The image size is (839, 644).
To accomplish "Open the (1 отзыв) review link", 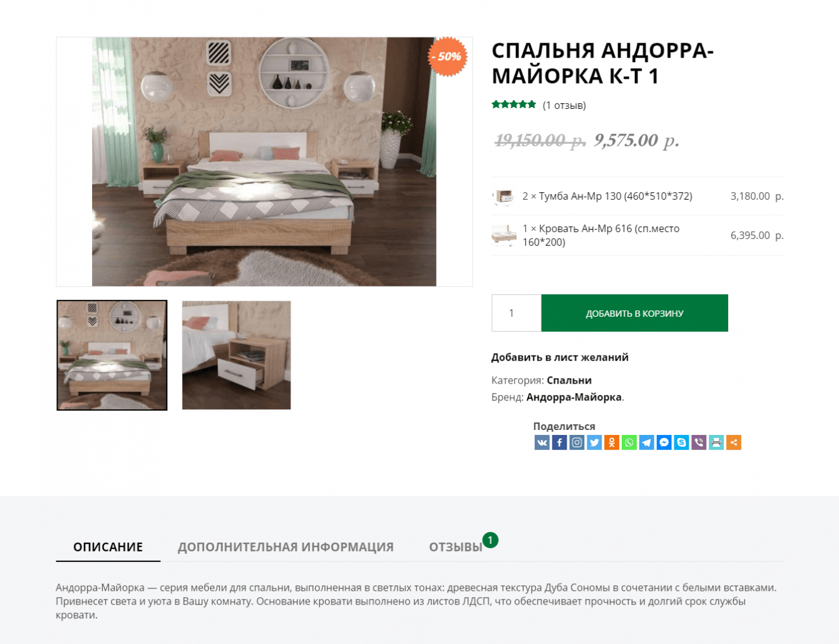I will point(564,105).
